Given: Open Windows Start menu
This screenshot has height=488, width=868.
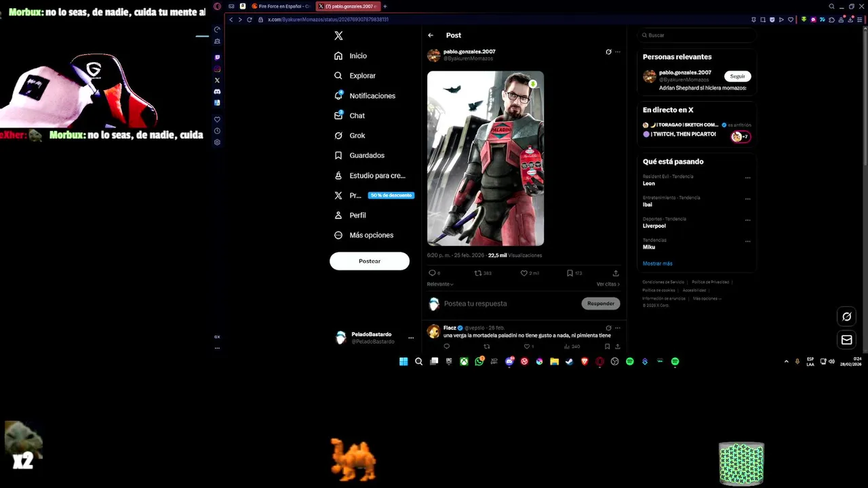Looking at the screenshot, I should click(403, 361).
